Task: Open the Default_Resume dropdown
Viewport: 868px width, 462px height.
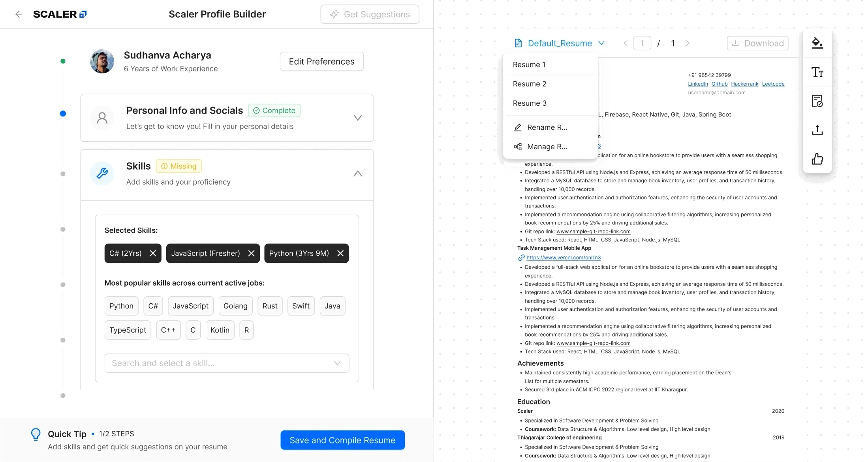Action: [x=560, y=43]
